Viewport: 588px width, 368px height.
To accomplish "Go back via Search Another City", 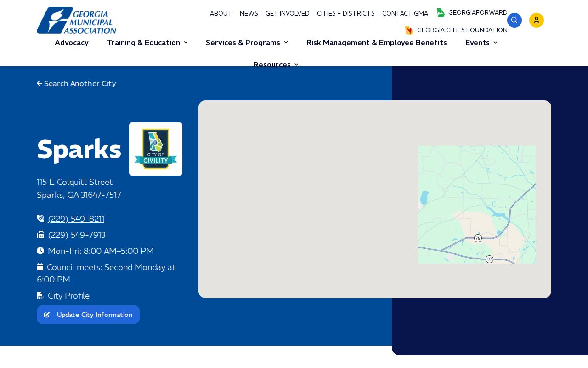I will tap(76, 83).
